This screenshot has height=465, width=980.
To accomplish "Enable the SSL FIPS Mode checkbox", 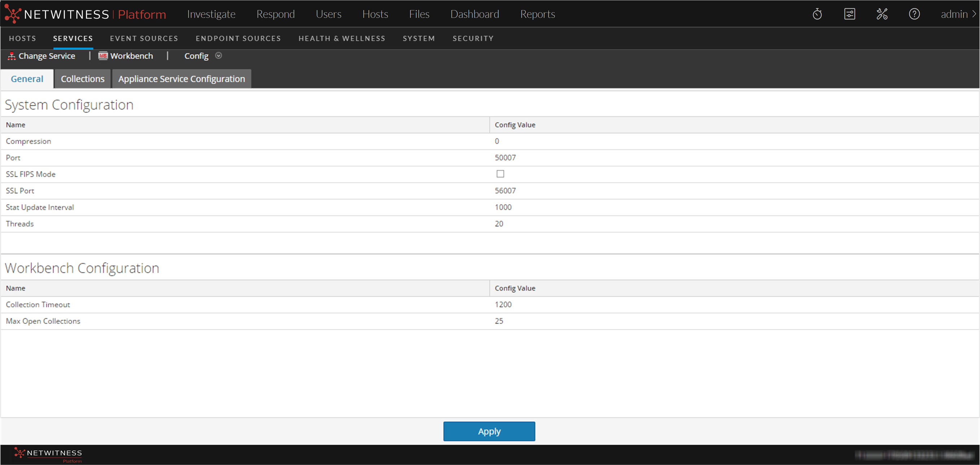I will pos(500,174).
